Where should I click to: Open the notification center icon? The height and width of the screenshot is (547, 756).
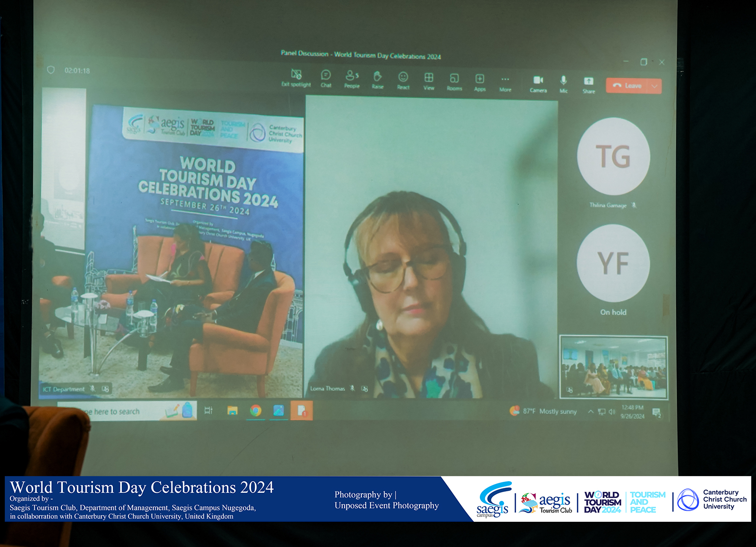click(x=657, y=412)
